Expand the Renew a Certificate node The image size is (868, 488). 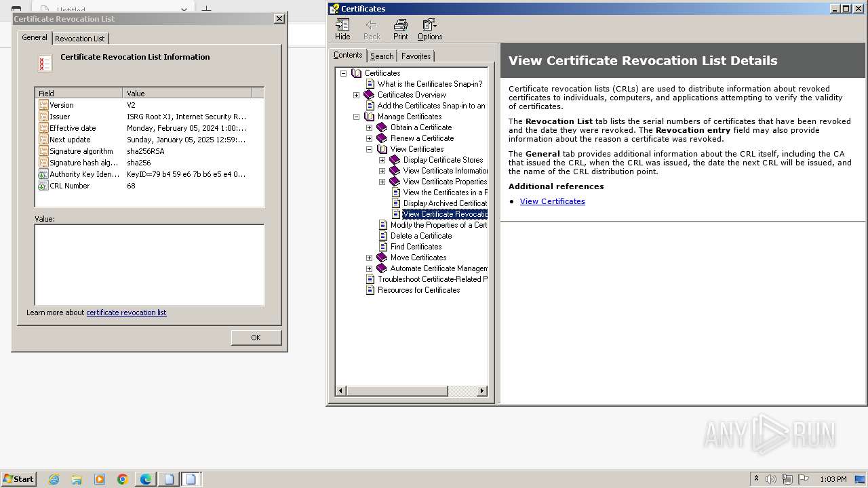click(369, 138)
